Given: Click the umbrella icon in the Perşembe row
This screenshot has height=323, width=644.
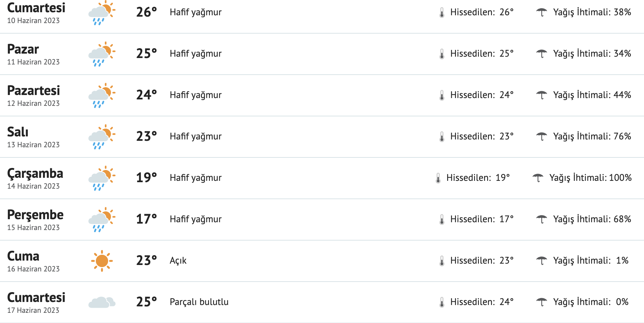Looking at the screenshot, I should point(541,219).
